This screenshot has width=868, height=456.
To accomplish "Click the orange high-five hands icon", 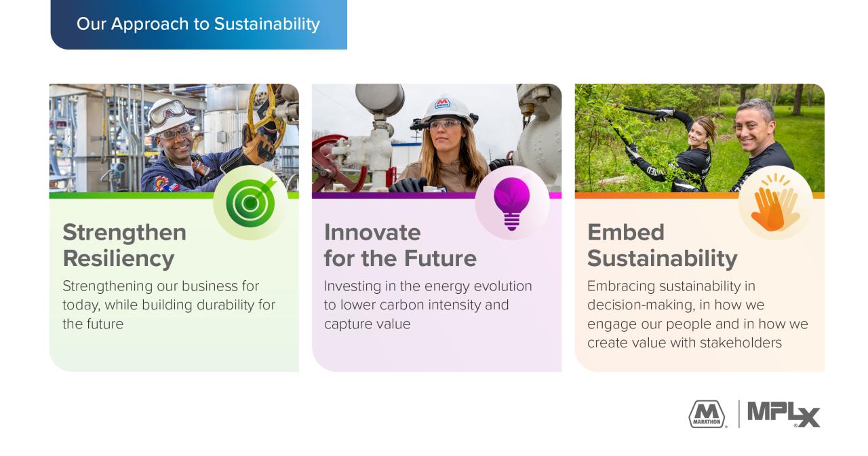I will pyautogui.click(x=775, y=202).
